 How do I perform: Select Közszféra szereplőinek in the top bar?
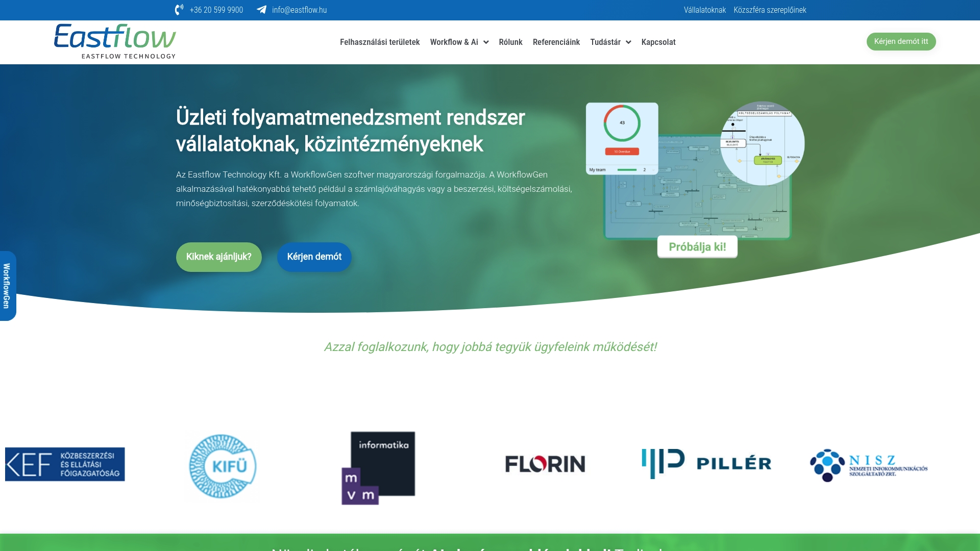click(x=770, y=10)
